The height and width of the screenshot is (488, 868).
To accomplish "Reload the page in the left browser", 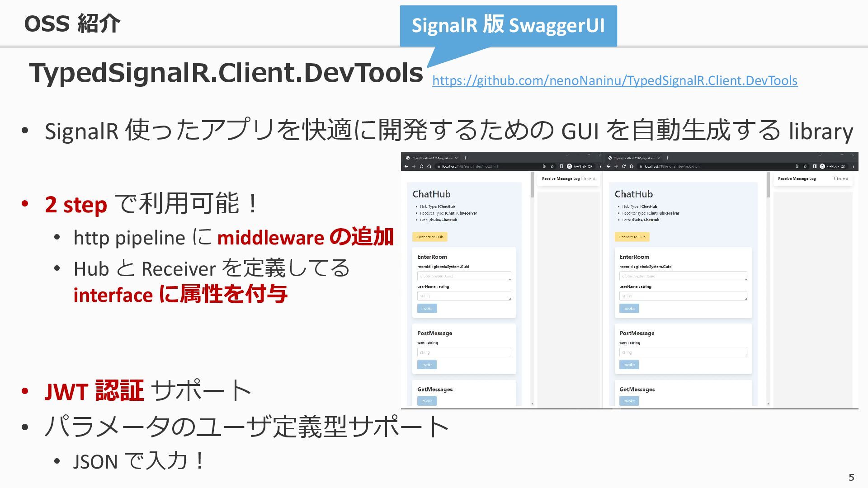I will [421, 166].
